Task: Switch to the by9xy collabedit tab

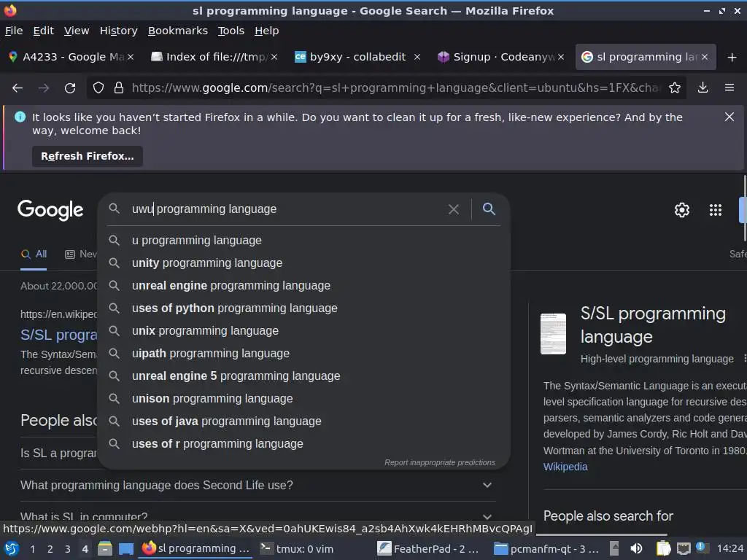Action: [357, 57]
